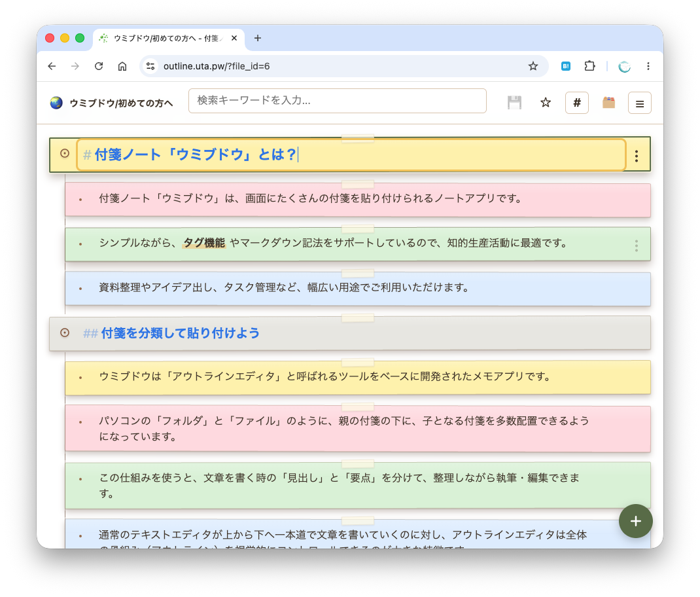The image size is (700, 597).
Task: Focus the address bar URL outline.uta.pw
Action: point(217,66)
